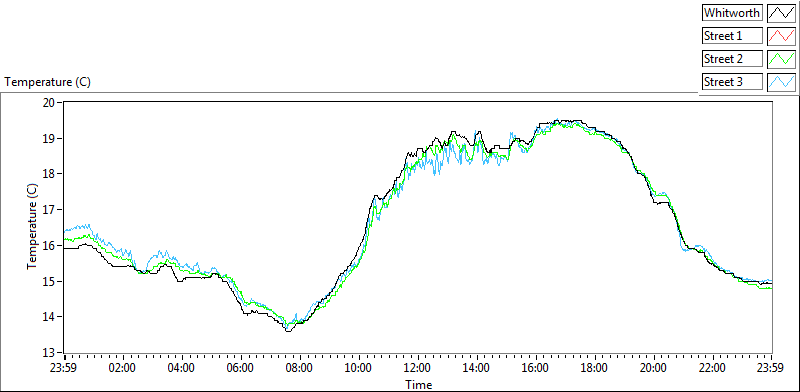Click the Whitworth black plot sample icon
Viewport: 800px width, 392px height.
pyautogui.click(x=781, y=13)
